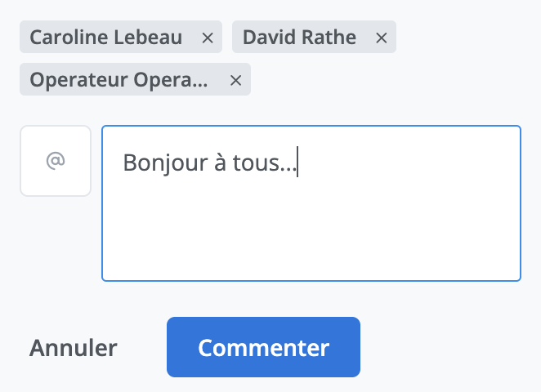Click the text "Bonjour à tous..."
This screenshot has height=392, width=541.
(x=210, y=163)
